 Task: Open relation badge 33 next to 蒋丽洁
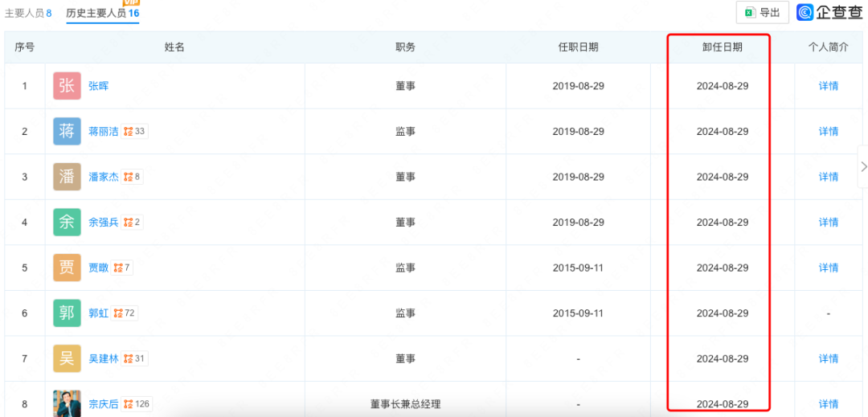[135, 132]
